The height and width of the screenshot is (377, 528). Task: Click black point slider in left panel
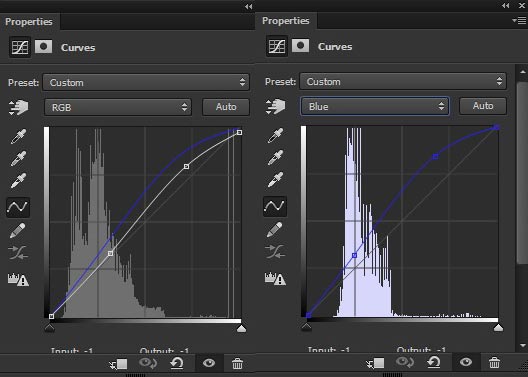[x=50, y=328]
